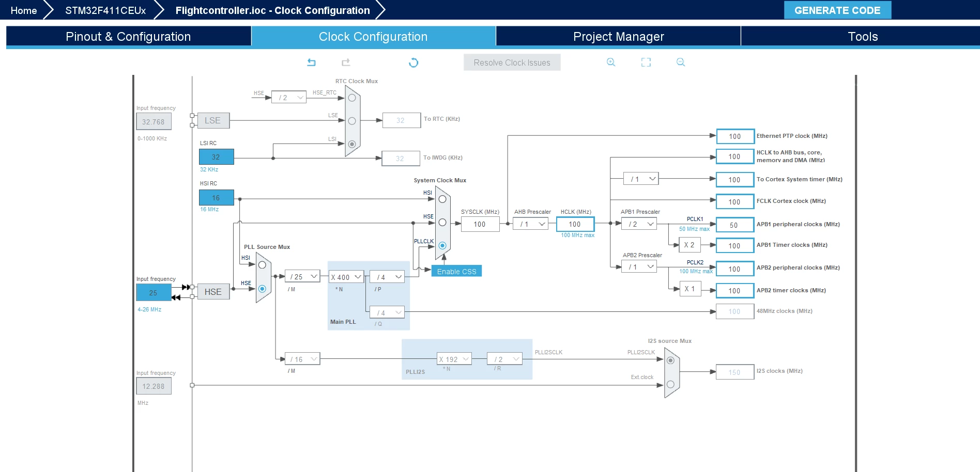This screenshot has height=472, width=980.
Task: Select HSE_RTC input on RTC Clock Mux
Action: point(352,98)
